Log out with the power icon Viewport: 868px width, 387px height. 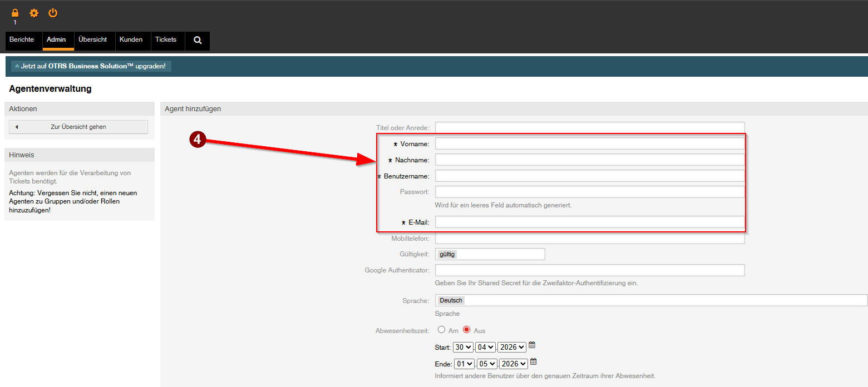coord(53,13)
